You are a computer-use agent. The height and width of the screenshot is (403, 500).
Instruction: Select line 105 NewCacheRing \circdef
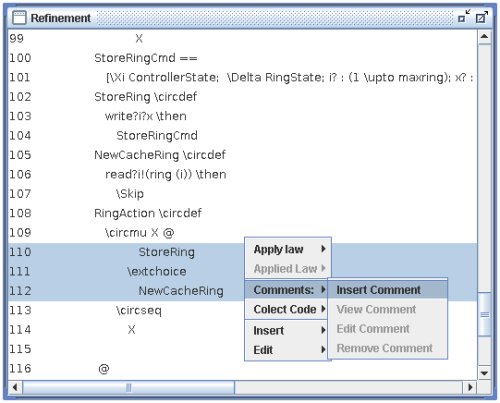[160, 155]
